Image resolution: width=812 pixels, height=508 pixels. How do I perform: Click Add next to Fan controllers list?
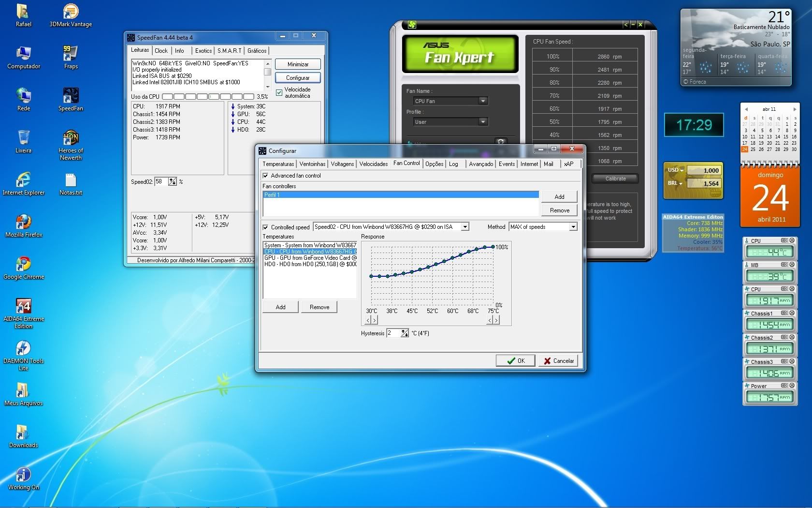click(559, 196)
